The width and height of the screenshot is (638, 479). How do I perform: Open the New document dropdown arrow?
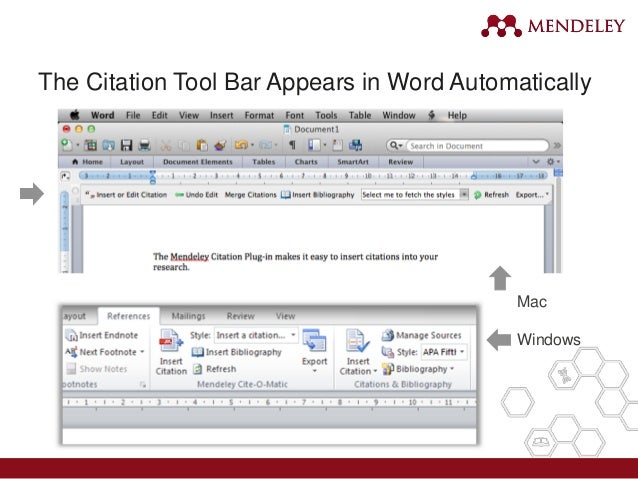(x=77, y=145)
